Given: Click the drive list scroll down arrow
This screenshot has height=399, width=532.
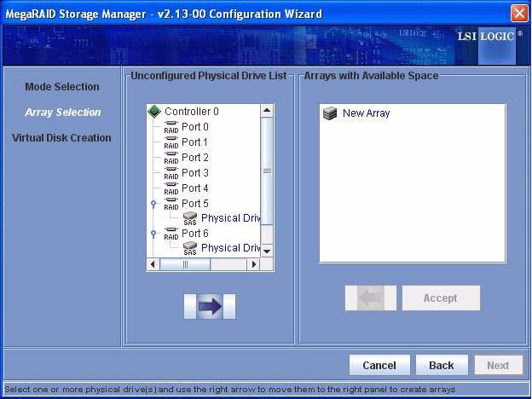Looking at the screenshot, I should click(267, 252).
